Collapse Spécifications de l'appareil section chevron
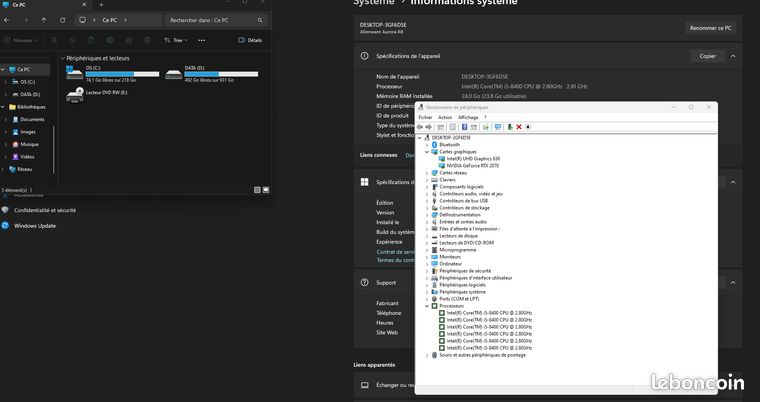Viewport: 760px width, 402px height. coord(733,56)
